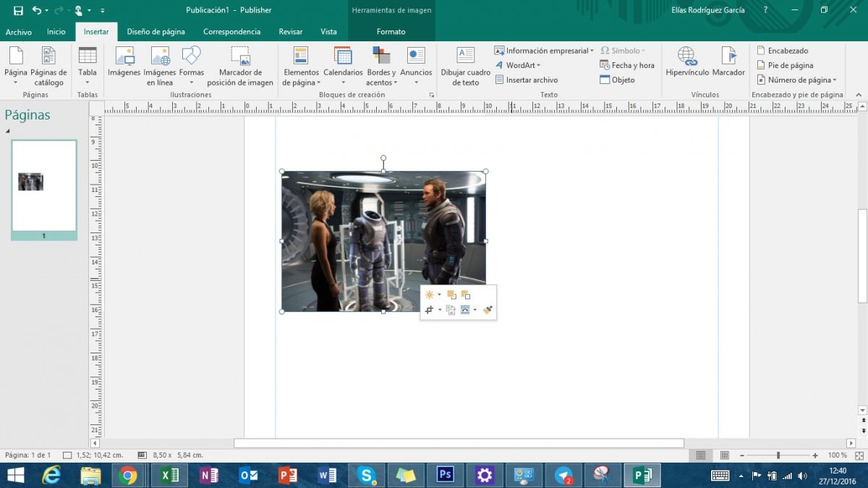Insert a Marcador bookmark
Screen dimensions: 868x488
(728, 62)
